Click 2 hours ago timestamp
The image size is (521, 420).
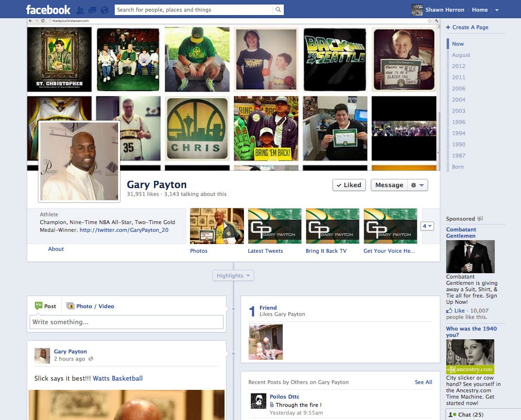[x=69, y=359]
